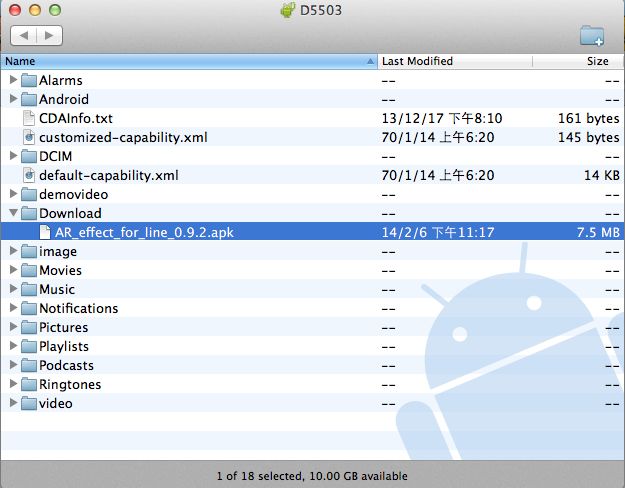Select the Podcasts folder

click(66, 365)
